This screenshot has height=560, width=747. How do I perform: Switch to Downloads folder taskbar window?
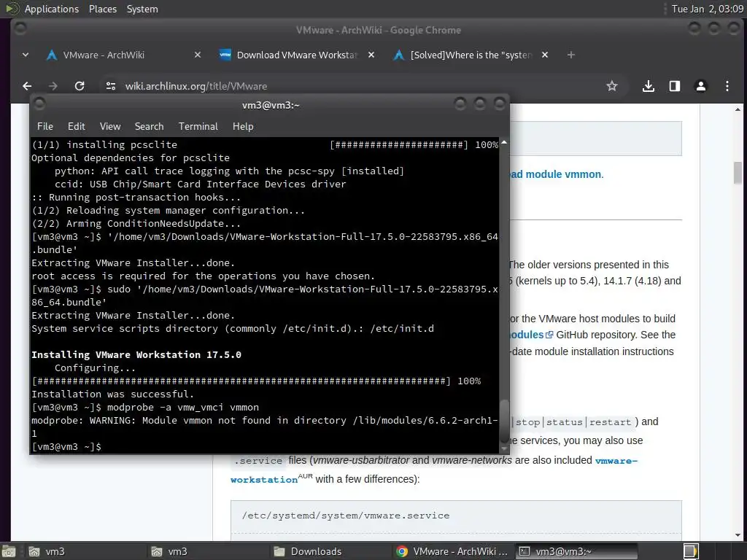(x=329, y=551)
